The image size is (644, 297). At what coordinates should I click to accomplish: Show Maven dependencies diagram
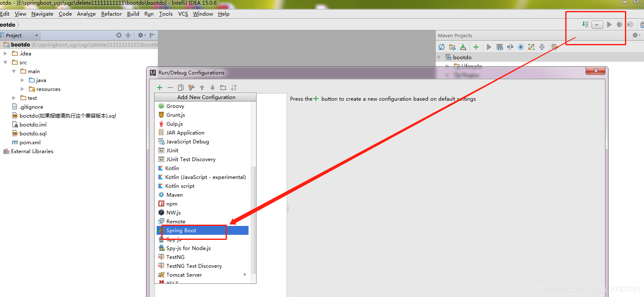click(531, 47)
